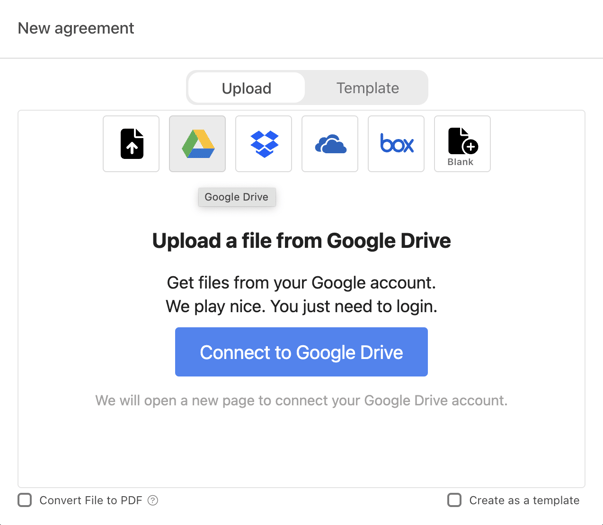
Task: Click Connect to Google Drive button
Action: click(301, 352)
